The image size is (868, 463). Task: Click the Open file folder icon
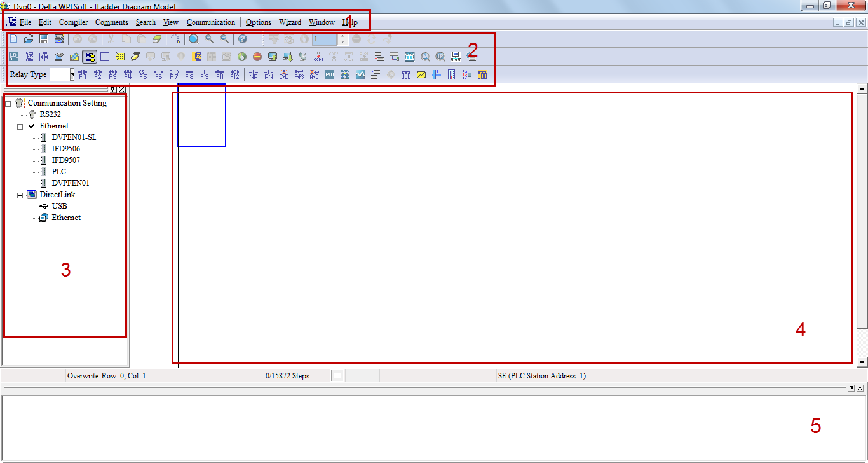coord(29,39)
